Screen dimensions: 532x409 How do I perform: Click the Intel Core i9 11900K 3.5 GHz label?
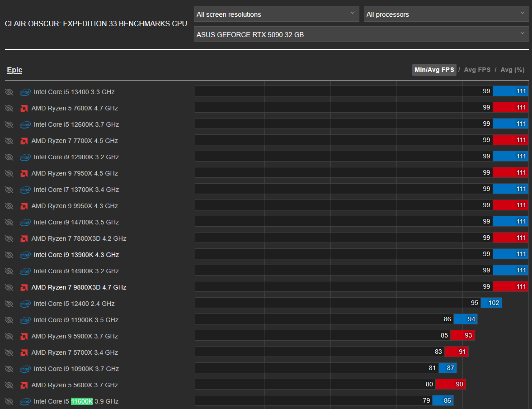pos(76,320)
